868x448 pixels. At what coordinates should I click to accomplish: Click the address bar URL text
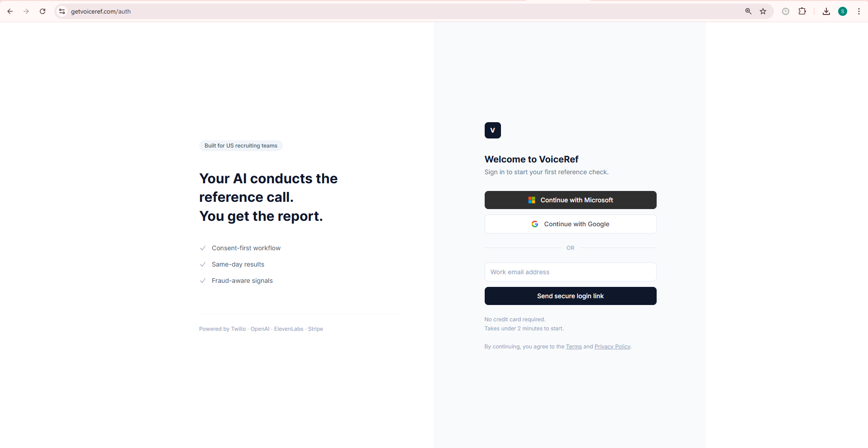tap(101, 11)
